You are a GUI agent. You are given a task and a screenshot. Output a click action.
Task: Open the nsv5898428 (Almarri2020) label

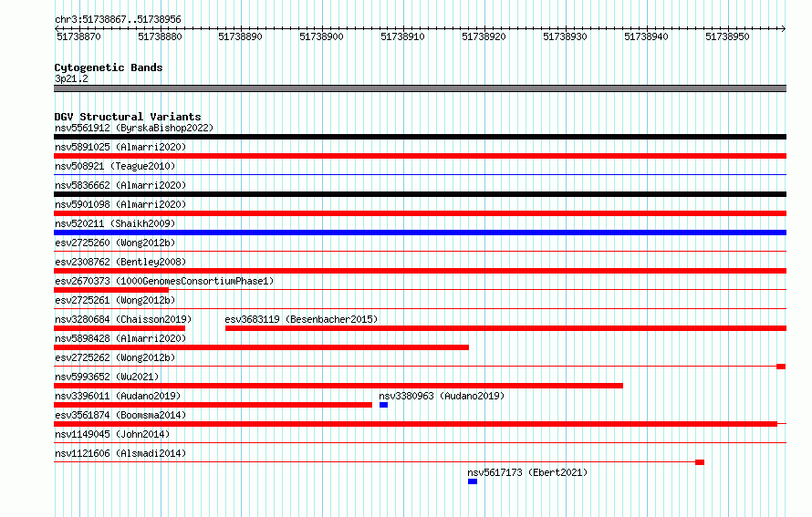tap(120, 338)
